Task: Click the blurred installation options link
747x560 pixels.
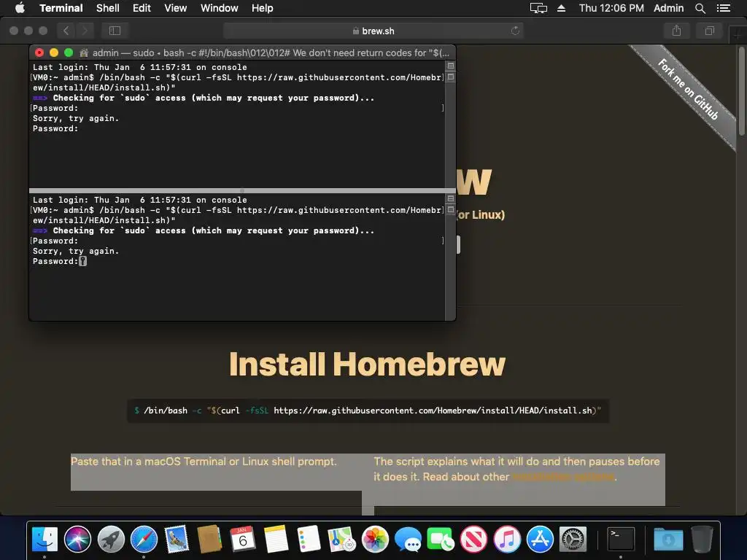Action: pos(563,477)
